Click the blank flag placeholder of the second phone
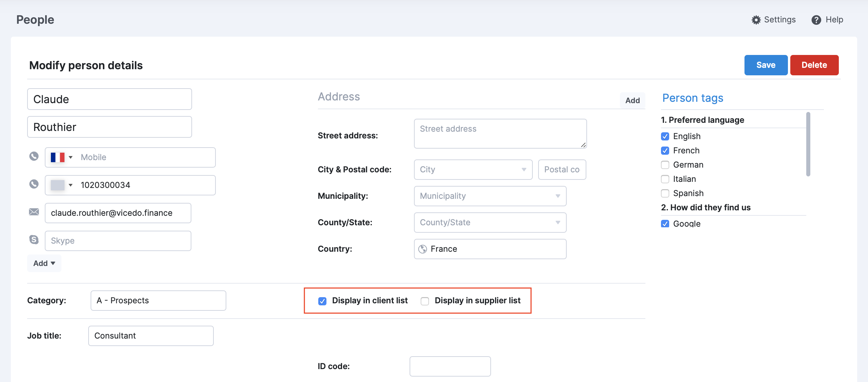Viewport: 868px width, 382px height. [57, 185]
